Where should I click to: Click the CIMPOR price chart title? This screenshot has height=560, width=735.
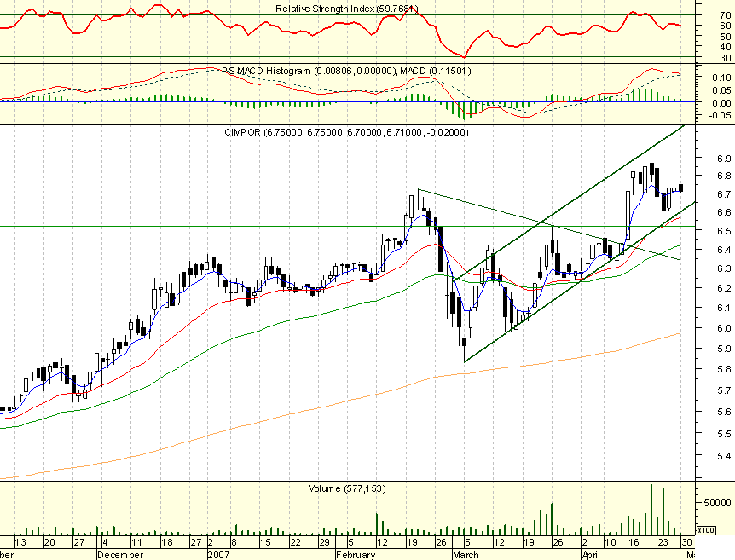point(346,132)
